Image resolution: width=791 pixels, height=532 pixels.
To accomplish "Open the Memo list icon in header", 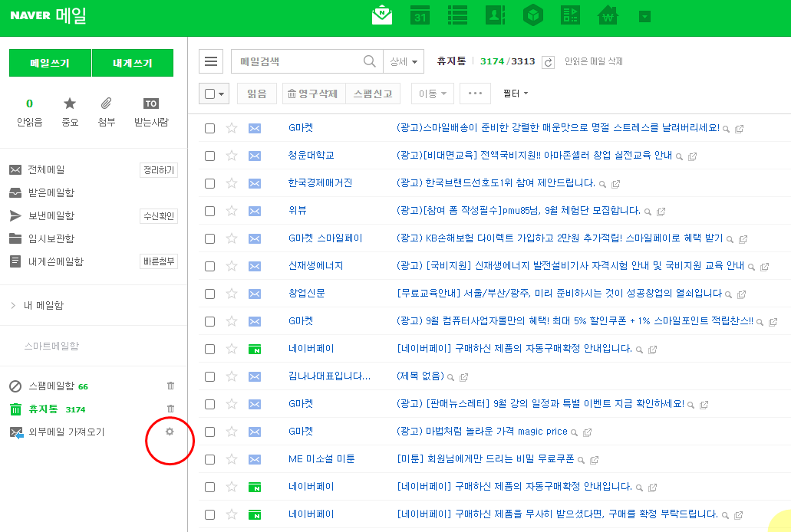I will pyautogui.click(x=457, y=15).
